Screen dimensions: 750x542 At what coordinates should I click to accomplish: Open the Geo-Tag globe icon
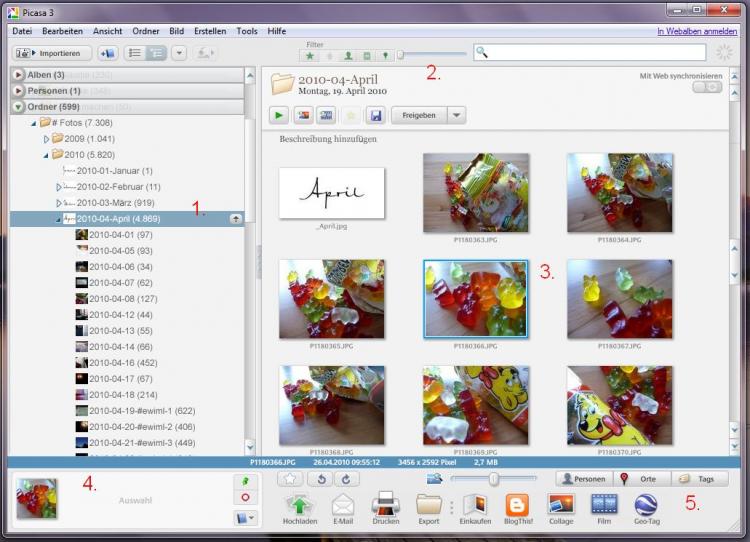pos(647,504)
